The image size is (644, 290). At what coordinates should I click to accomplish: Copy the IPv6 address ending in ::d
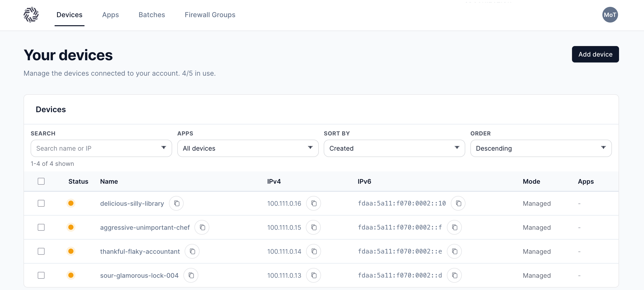click(x=454, y=275)
